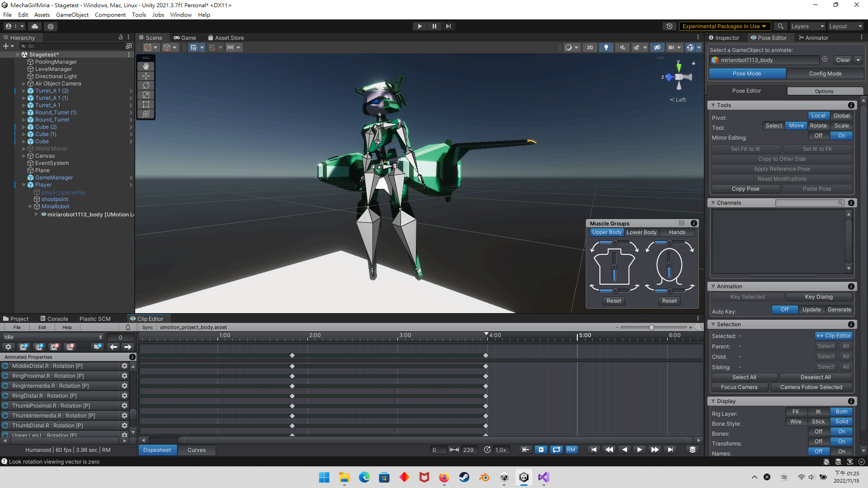Select the Hand tool in the scene toolbar
This screenshot has height=488, width=868.
pyautogui.click(x=146, y=66)
